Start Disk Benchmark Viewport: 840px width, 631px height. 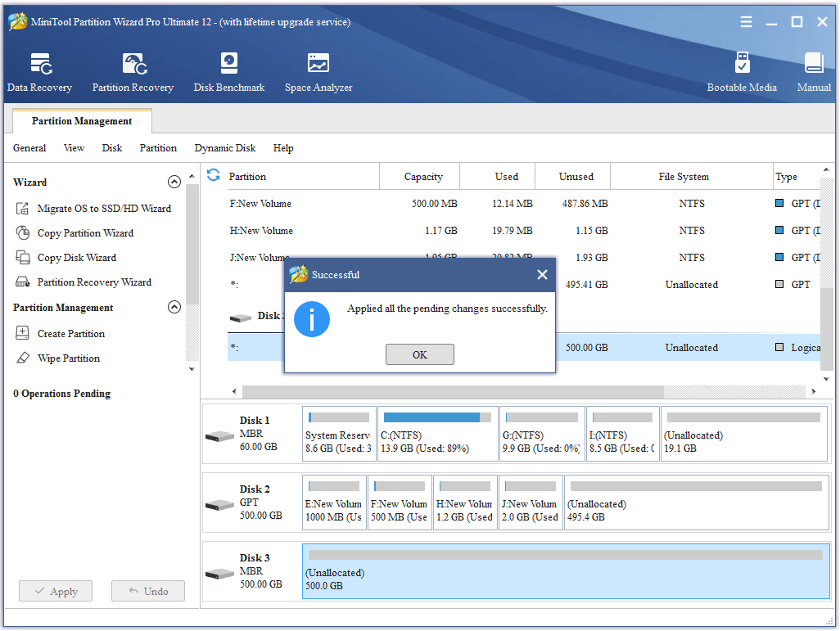228,70
